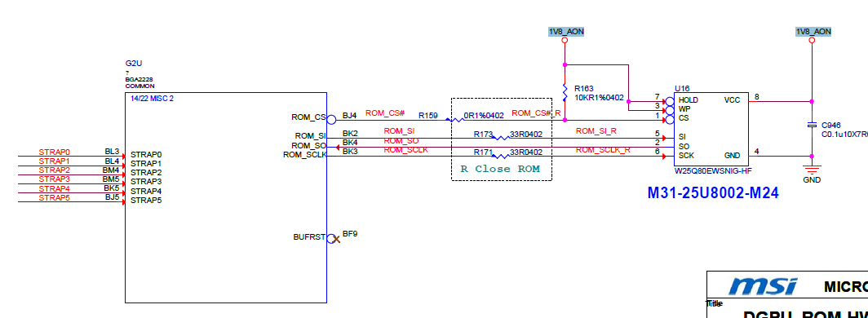The height and width of the screenshot is (318, 868).
Task: Click the red ROM_CS# net label
Action: point(385,113)
